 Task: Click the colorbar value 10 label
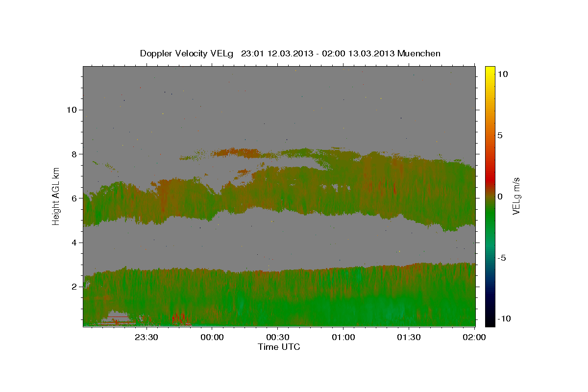[x=502, y=74]
